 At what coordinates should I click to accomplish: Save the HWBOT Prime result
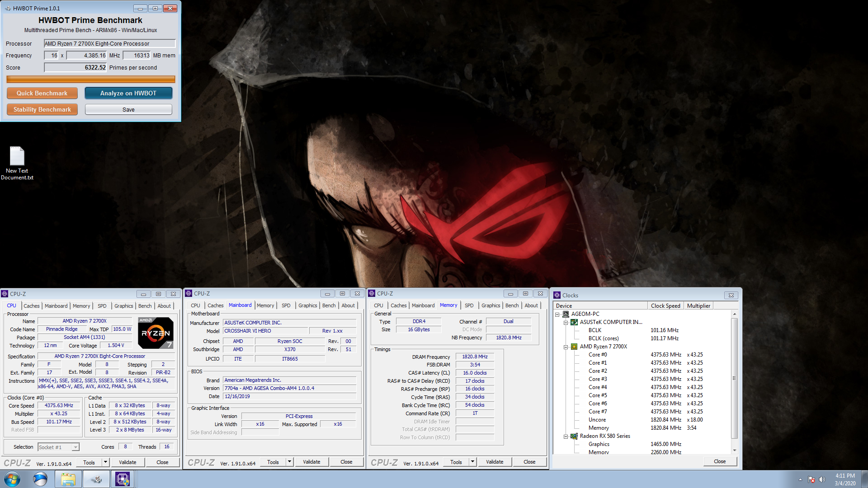pos(128,109)
